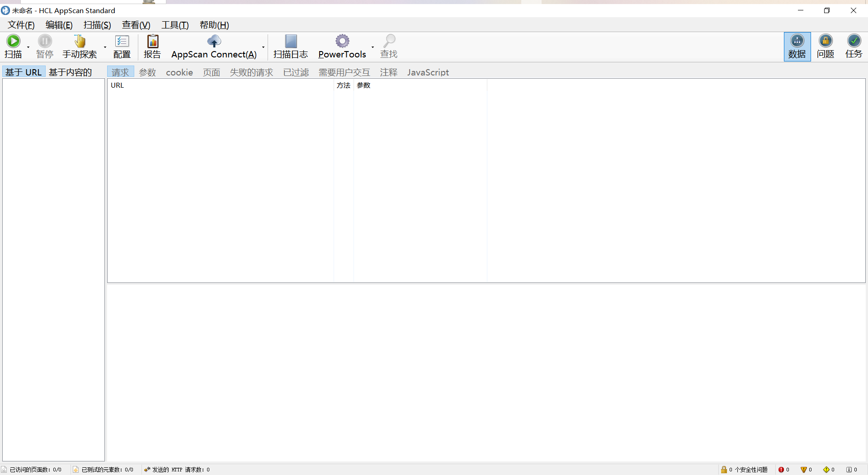
Task: Open the 帮助(H) menu
Action: pos(214,25)
